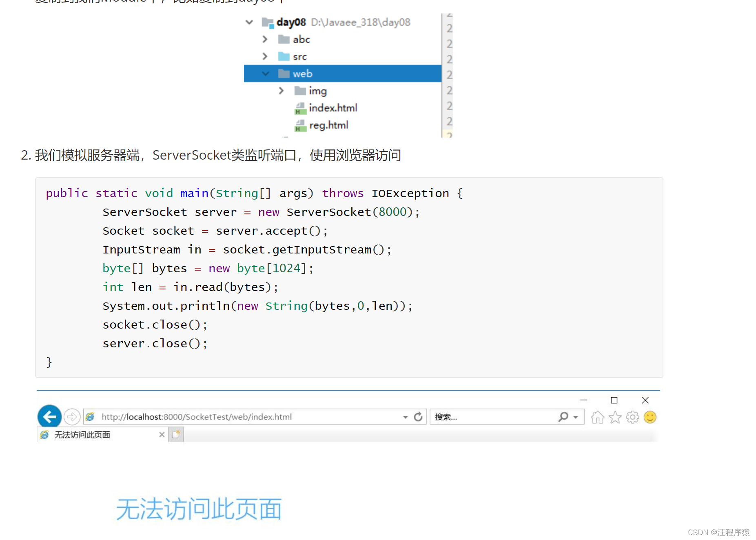756x540 pixels.
Task: Close the browser window
Action: pyautogui.click(x=645, y=400)
